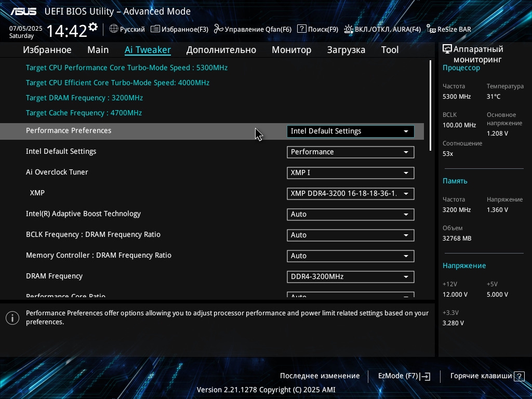Click the ReSize BAR chip icon
The width and height of the screenshot is (532, 399).
click(431, 29)
